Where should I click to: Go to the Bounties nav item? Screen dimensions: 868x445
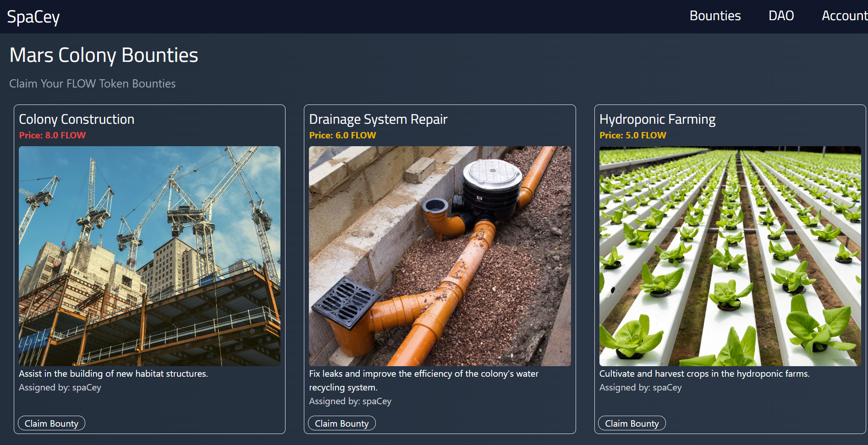click(x=715, y=16)
